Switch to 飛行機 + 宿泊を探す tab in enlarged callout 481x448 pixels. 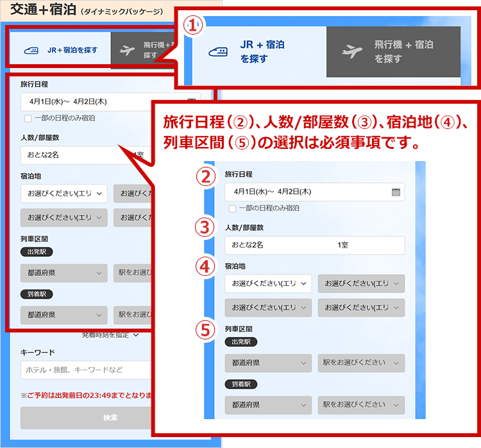393,51
